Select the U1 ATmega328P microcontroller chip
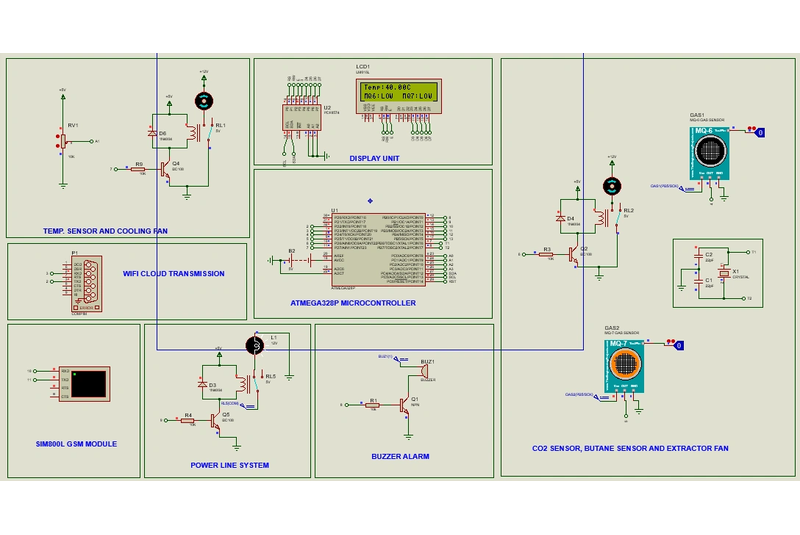 pyautogui.click(x=379, y=249)
